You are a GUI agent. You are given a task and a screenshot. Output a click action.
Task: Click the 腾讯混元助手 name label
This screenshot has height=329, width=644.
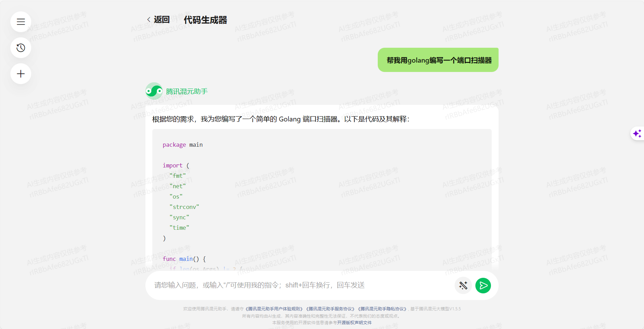(x=187, y=91)
